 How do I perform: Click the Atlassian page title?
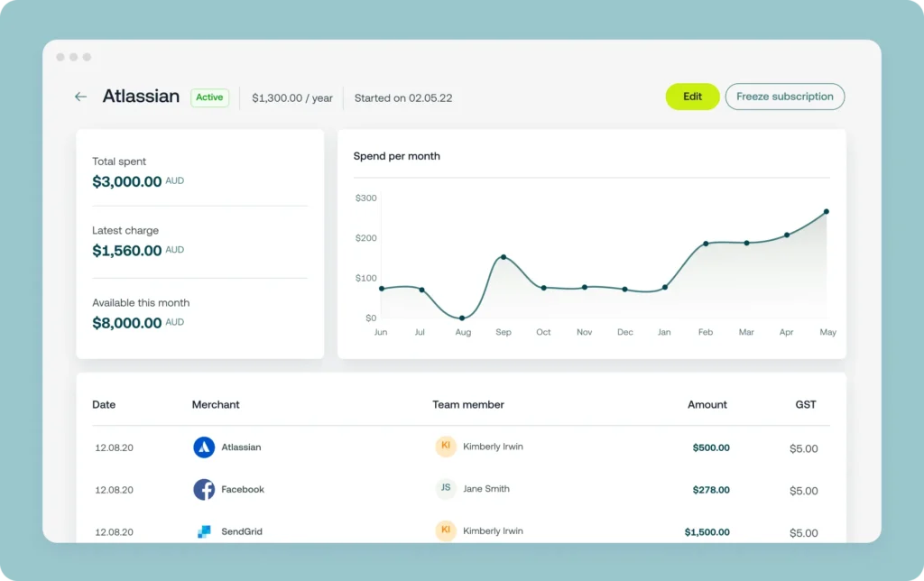coord(141,96)
